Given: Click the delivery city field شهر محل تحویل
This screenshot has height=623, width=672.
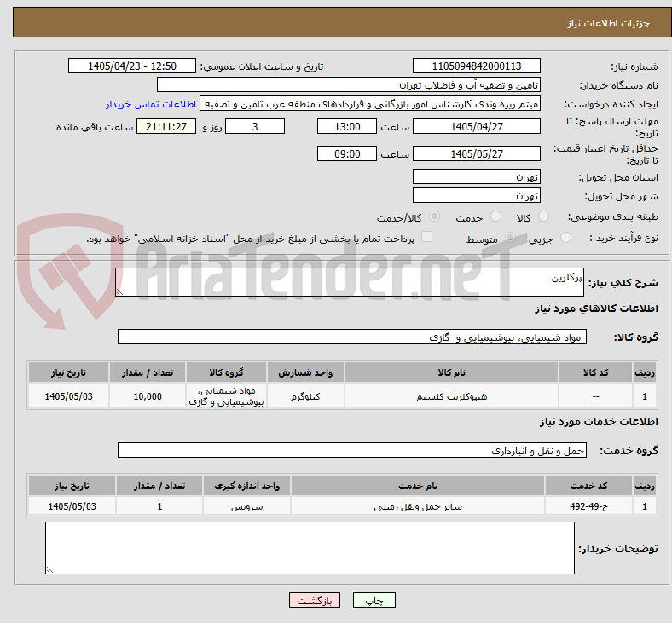Looking at the screenshot, I should [x=476, y=195].
